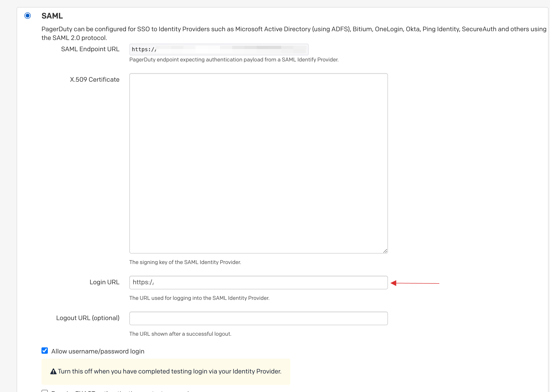Click the 'Logout URL (optional)' label
The image size is (550, 392).
(x=88, y=318)
